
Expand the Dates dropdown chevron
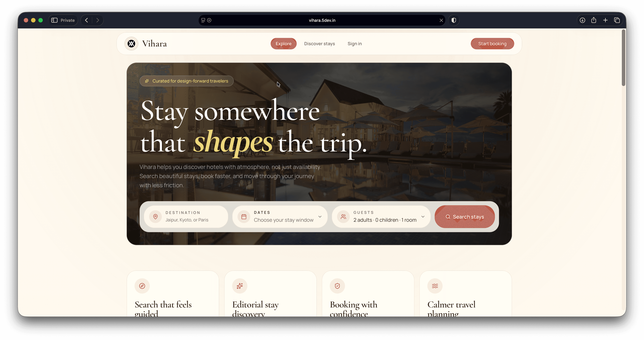320,217
